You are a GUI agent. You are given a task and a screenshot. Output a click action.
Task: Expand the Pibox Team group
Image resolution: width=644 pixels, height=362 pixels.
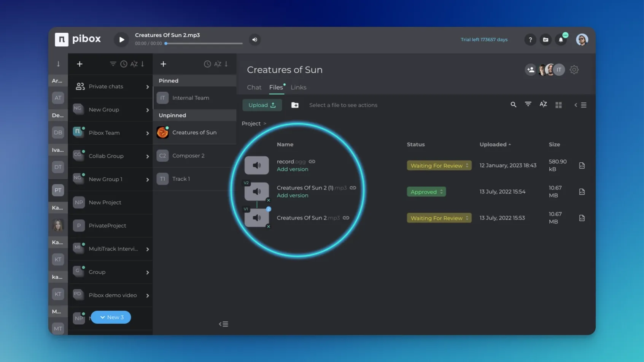click(x=148, y=133)
